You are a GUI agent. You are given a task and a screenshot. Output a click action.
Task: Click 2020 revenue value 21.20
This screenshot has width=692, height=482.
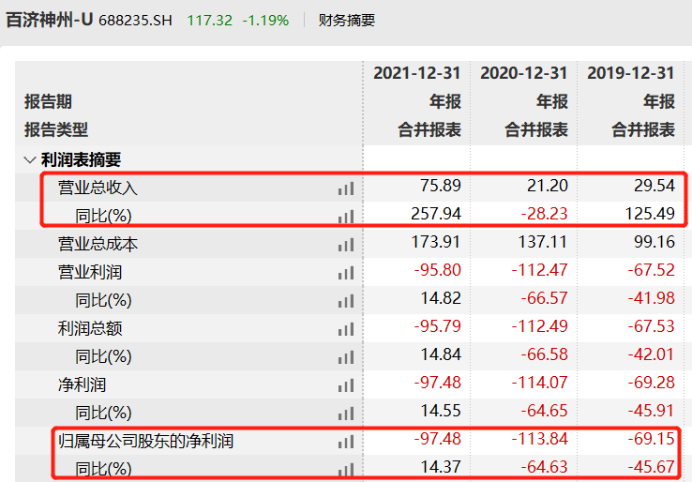[x=547, y=185]
